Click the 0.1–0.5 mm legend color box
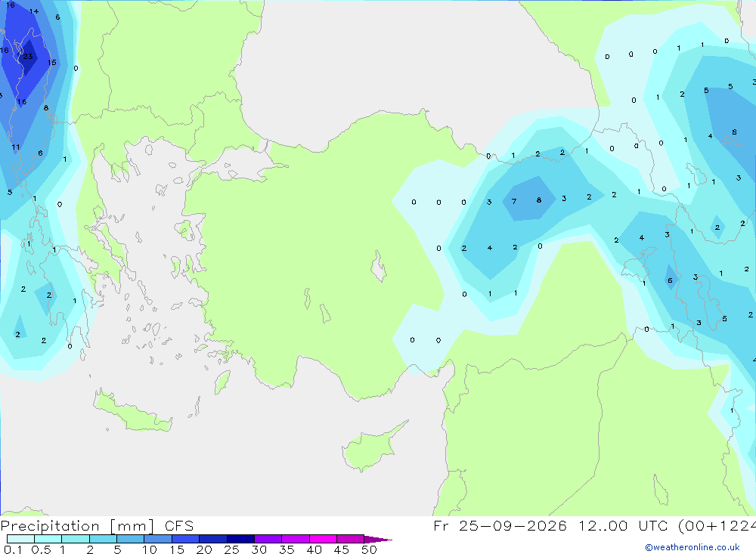The width and height of the screenshot is (756, 554). tap(20, 539)
